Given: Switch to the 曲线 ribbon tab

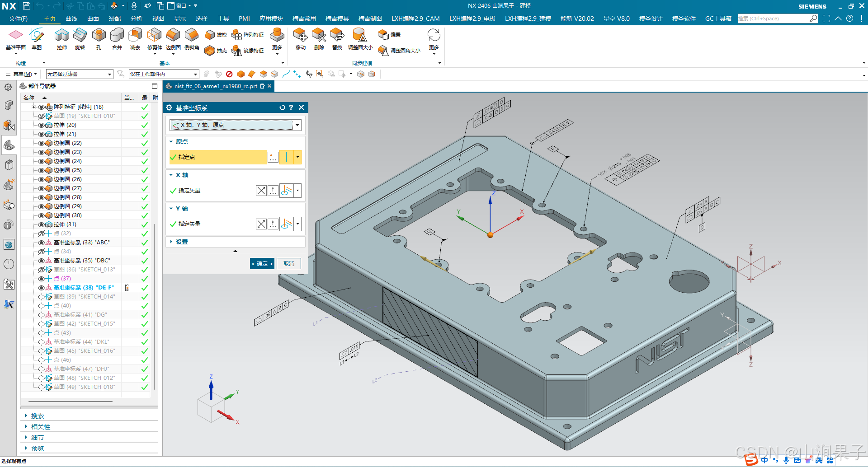Looking at the screenshot, I should point(71,19).
